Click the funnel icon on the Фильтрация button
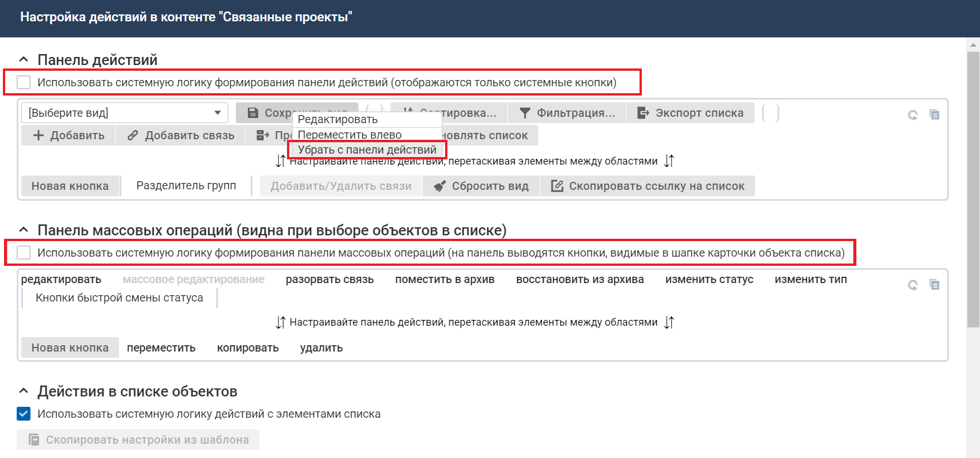980x458 pixels. click(525, 113)
